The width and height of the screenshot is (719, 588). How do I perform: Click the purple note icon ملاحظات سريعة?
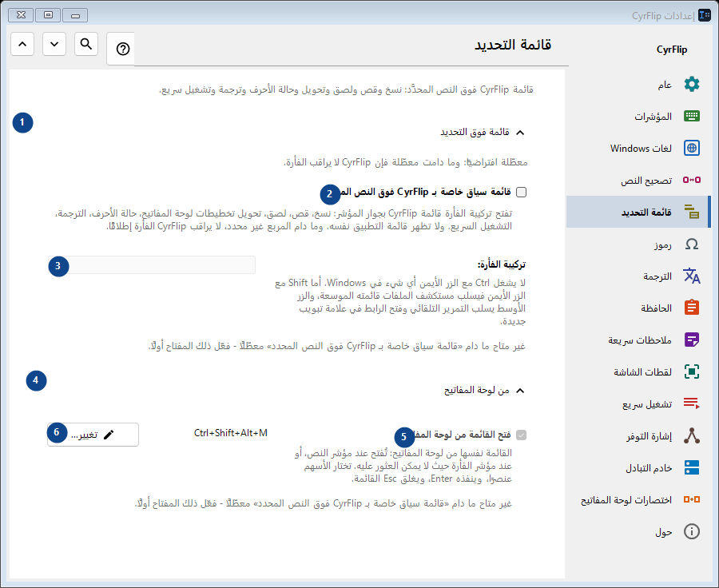[x=692, y=340]
